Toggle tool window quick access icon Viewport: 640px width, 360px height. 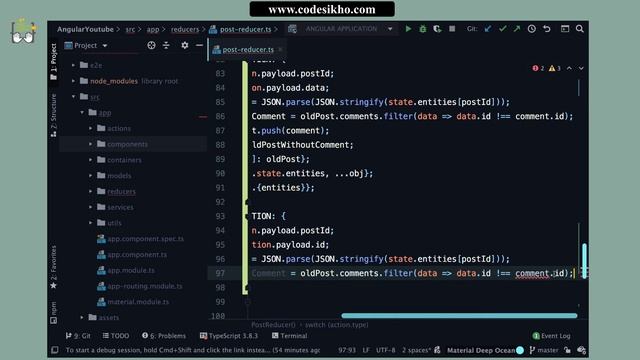click(55, 350)
